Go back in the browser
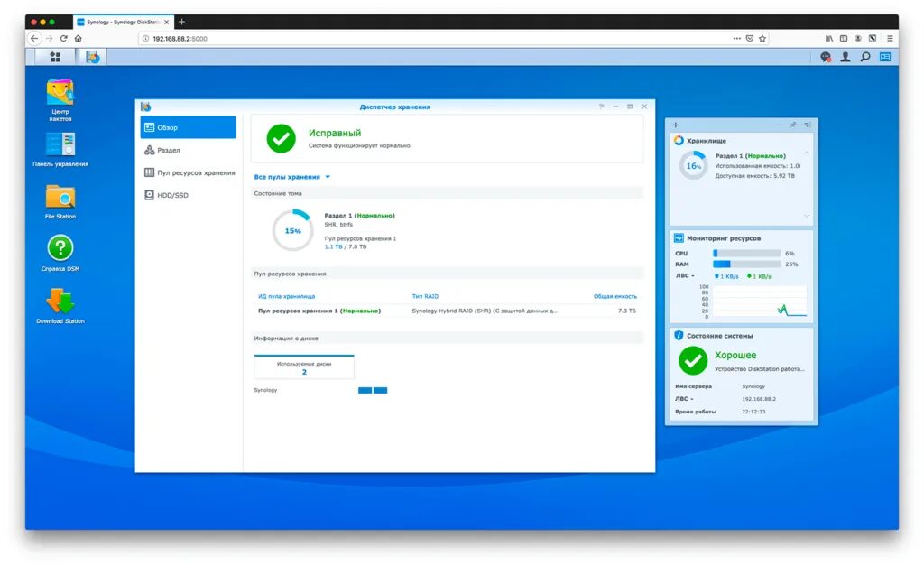The height and width of the screenshot is (566, 924). click(x=34, y=38)
